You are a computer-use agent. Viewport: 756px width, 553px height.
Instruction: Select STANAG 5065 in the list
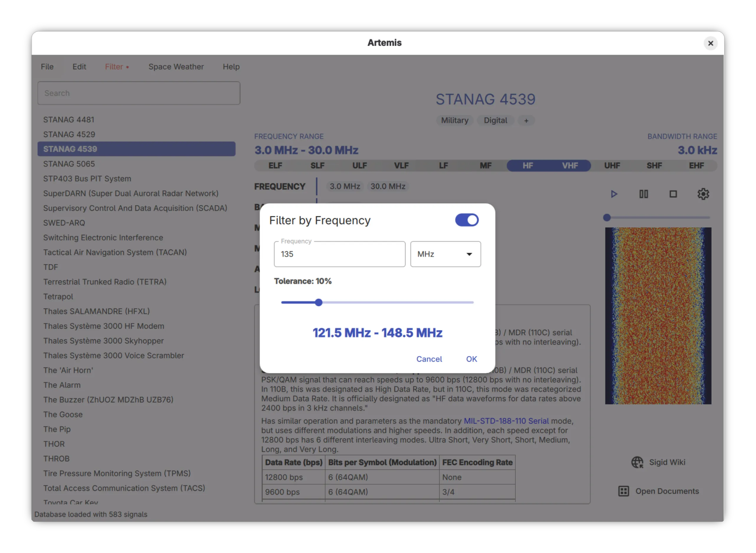click(x=136, y=164)
